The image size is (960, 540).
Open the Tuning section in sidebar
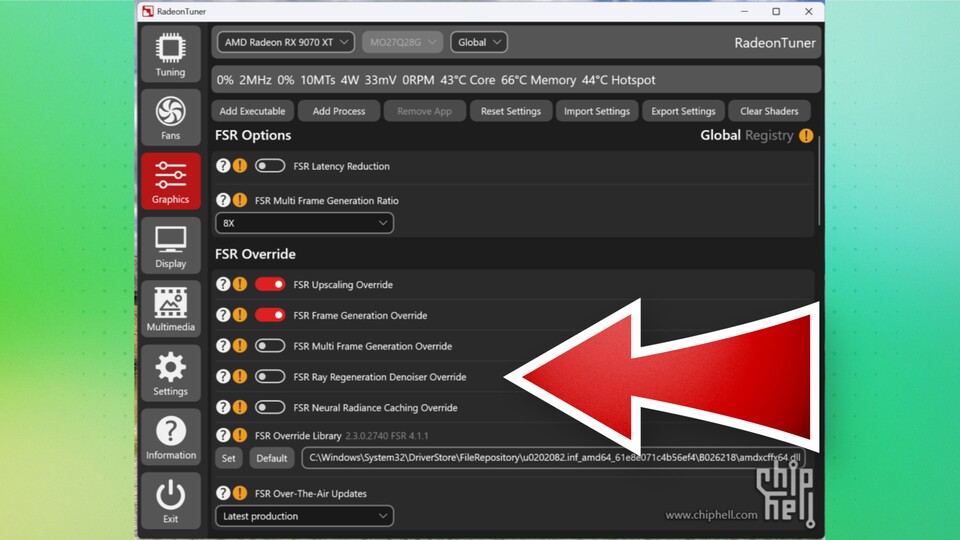(170, 54)
